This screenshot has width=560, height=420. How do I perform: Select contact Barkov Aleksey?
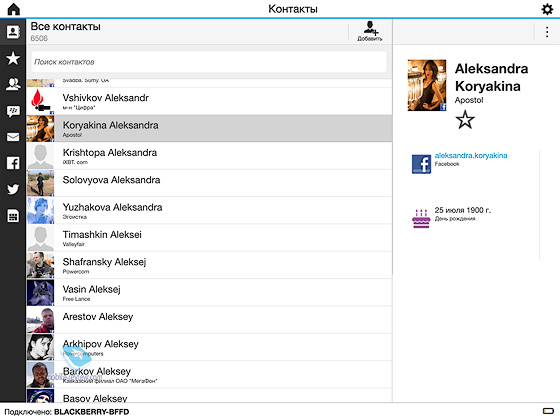[x=209, y=375]
